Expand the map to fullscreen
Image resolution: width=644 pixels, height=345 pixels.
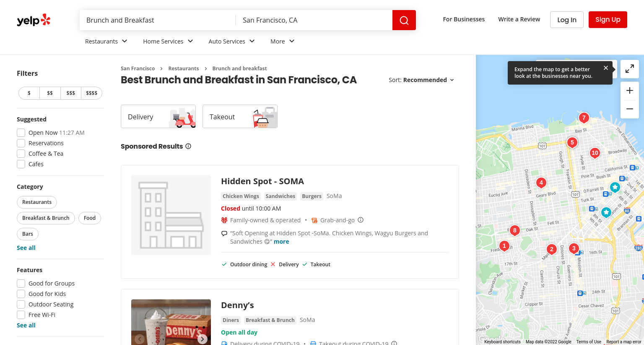(629, 69)
